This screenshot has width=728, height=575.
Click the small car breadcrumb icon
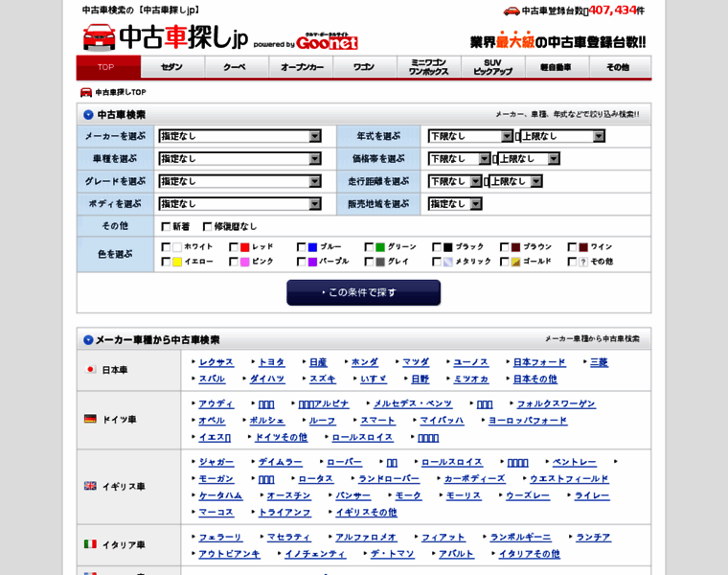86,92
